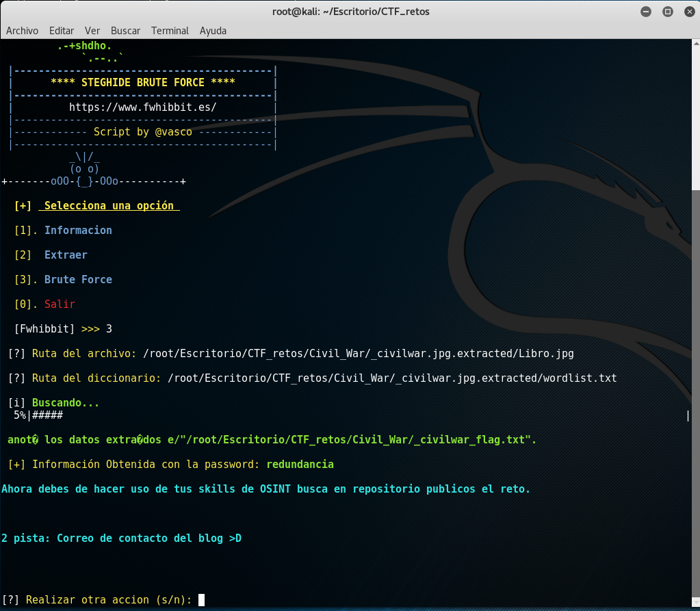Open the Editar menu
Screen dimensions: 700x611
click(x=62, y=31)
